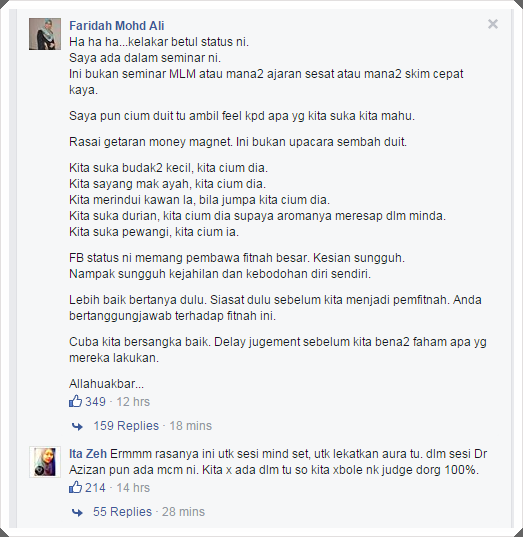View the 349 likes count
The image size is (523, 537).
click(95, 402)
